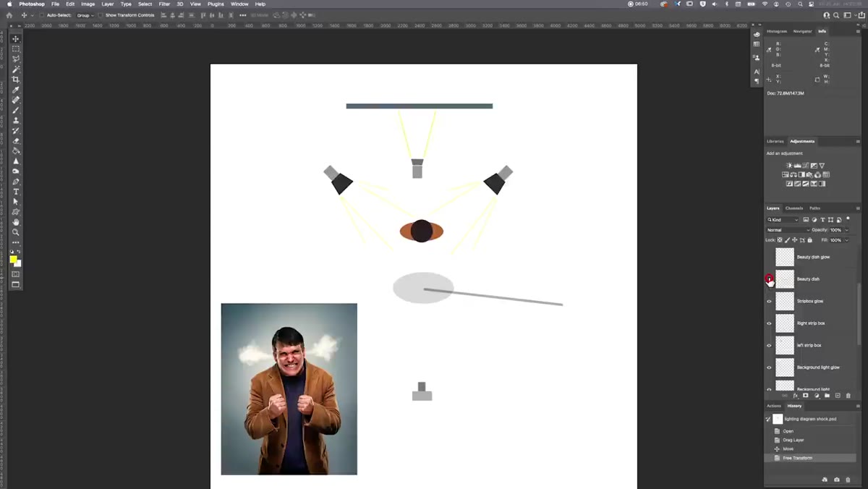Select the Move tool in the toolbar

(x=15, y=38)
